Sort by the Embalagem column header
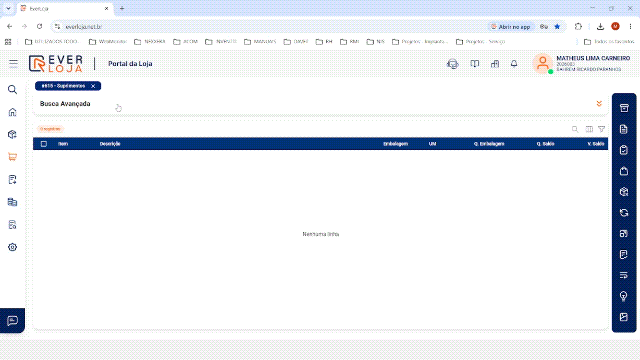Image resolution: width=640 pixels, height=360 pixels. (395, 144)
